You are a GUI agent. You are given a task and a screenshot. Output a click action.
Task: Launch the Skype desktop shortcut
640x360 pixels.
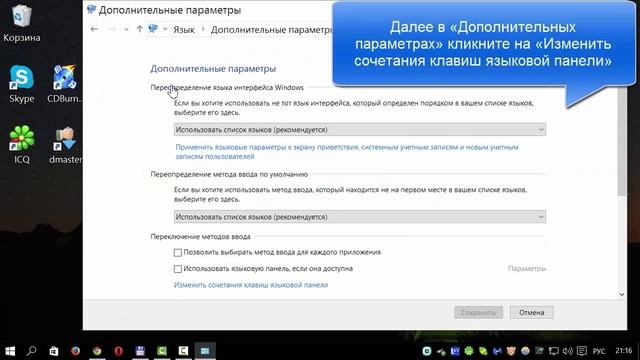point(21,84)
